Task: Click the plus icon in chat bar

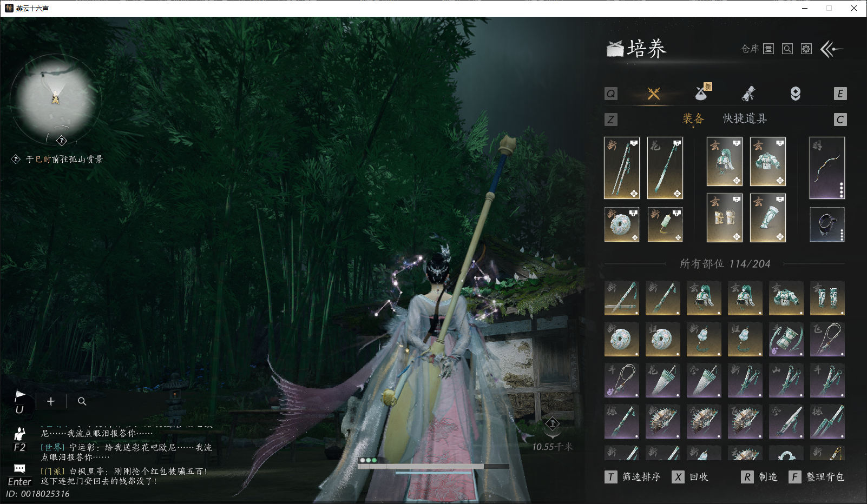Action: [51, 401]
